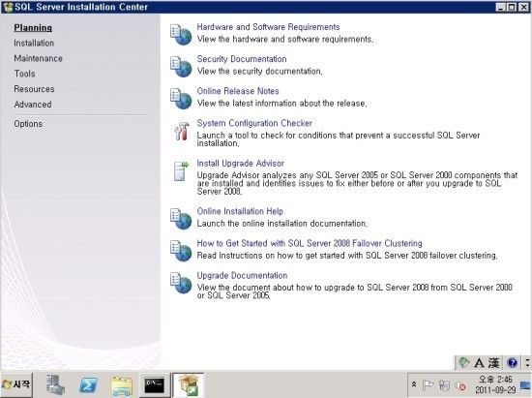Maximize the Installation Center window
Screen dimensions: 532x398
(x=512, y=7)
